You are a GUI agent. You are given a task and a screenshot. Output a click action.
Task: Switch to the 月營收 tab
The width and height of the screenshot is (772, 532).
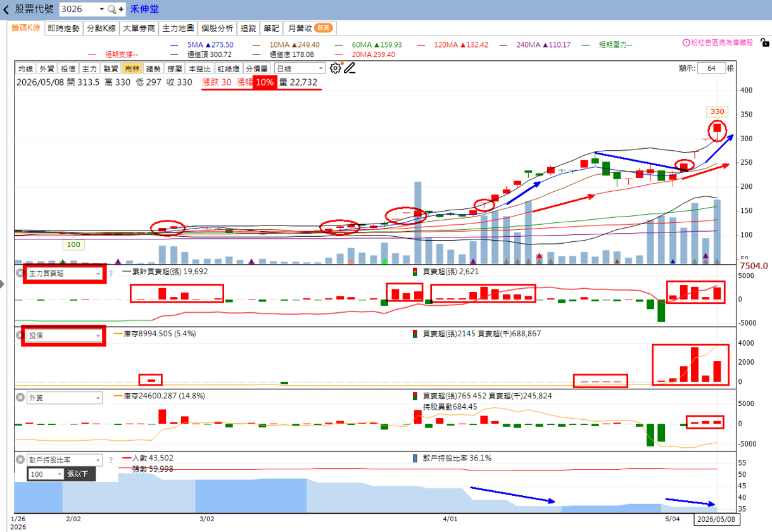(x=310, y=28)
